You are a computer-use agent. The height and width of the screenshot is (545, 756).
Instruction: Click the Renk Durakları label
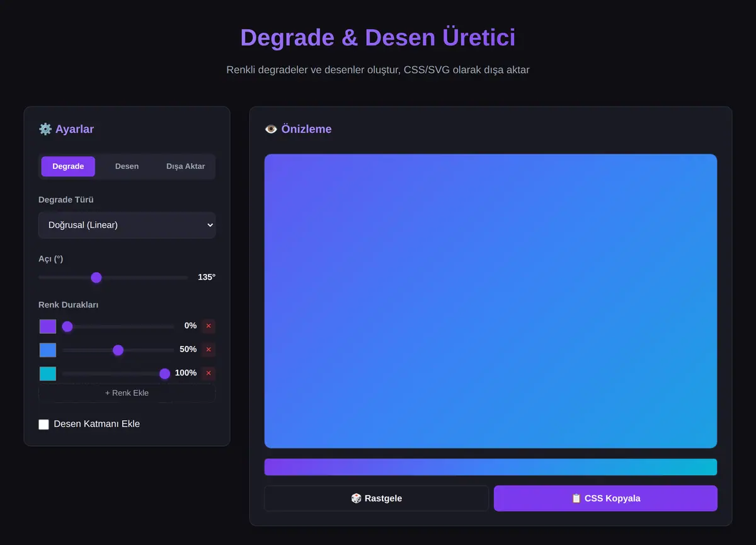click(68, 305)
